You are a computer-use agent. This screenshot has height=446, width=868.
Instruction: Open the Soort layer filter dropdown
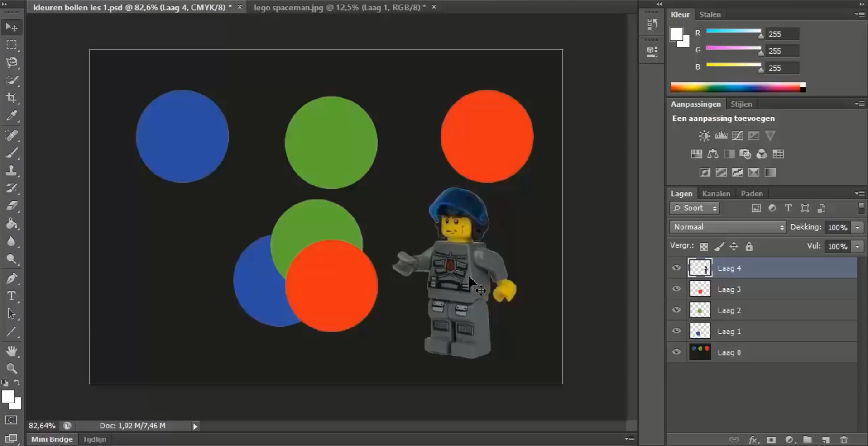(694, 208)
